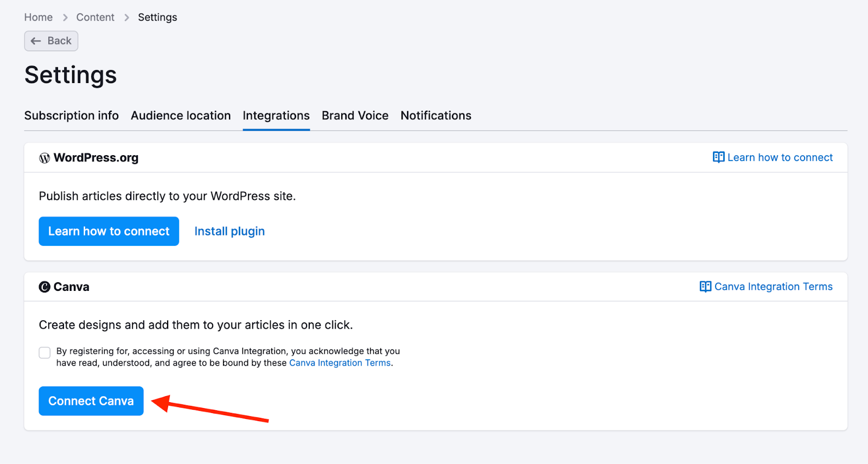The image size is (868, 464).
Task: Click the 'Create designs and add them' description text
Action: click(196, 325)
